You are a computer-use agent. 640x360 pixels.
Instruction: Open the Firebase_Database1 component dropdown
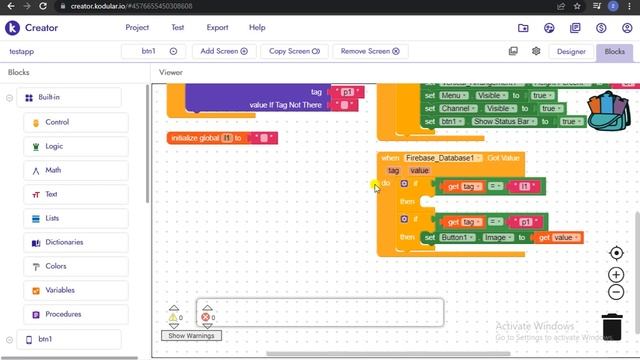(x=443, y=158)
